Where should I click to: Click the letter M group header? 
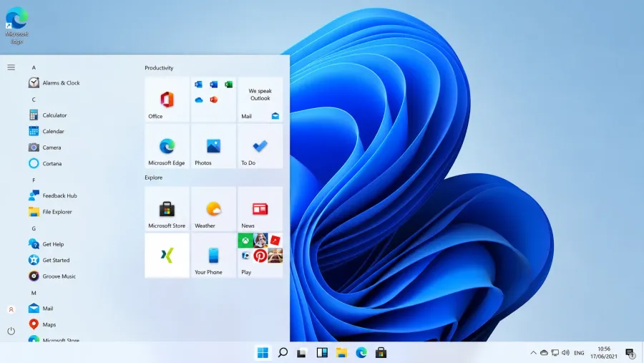[x=34, y=293]
